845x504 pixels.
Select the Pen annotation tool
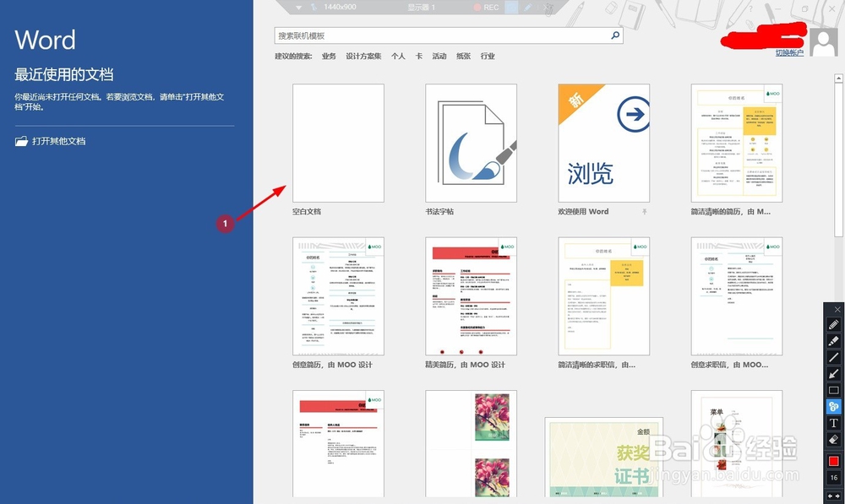click(x=834, y=324)
